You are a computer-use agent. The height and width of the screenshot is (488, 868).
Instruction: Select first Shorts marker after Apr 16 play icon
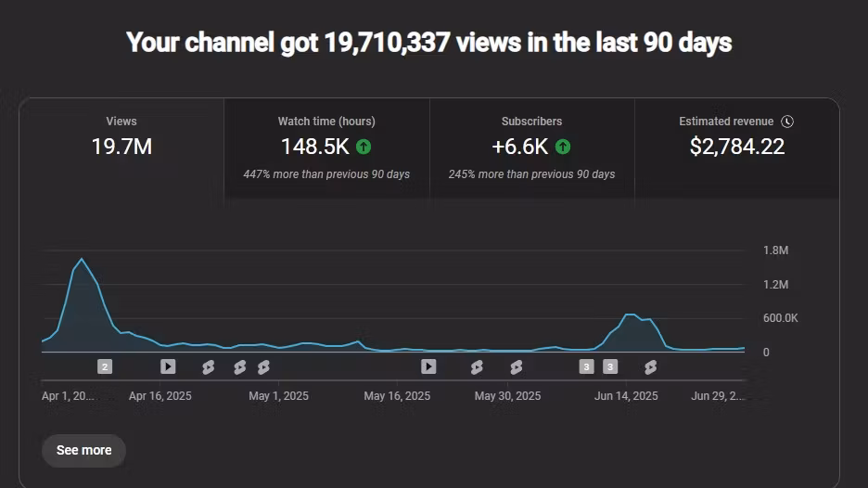208,367
